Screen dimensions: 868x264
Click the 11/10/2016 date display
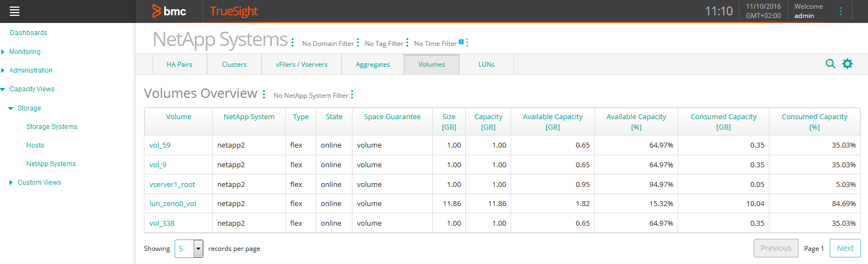[763, 7]
